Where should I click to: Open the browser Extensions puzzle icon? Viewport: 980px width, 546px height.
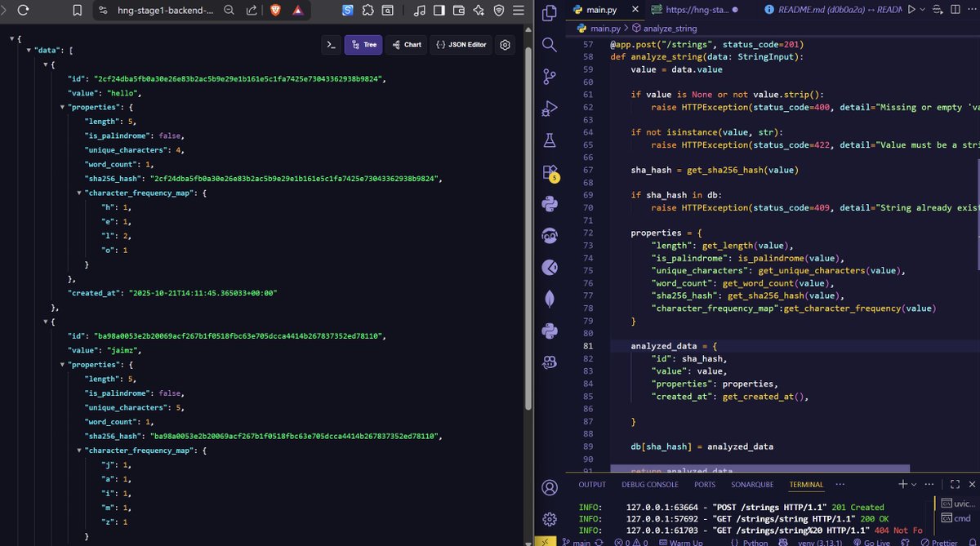tap(368, 11)
